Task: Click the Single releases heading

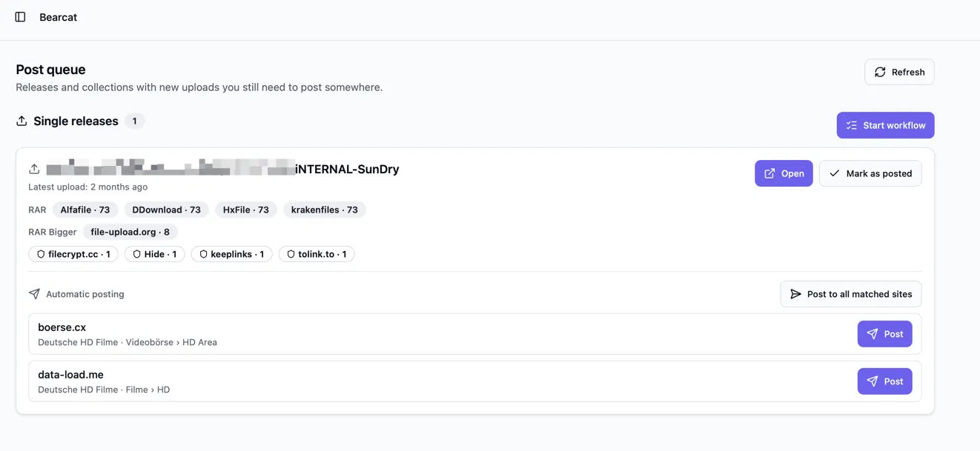Action: [x=76, y=121]
